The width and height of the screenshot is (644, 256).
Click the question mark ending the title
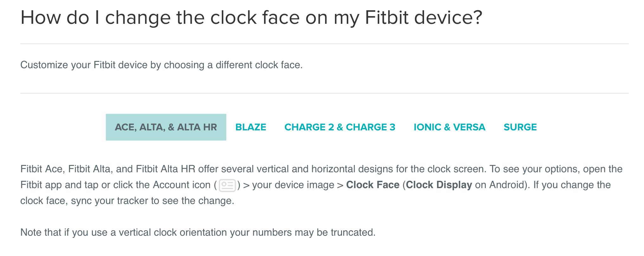coord(477,17)
